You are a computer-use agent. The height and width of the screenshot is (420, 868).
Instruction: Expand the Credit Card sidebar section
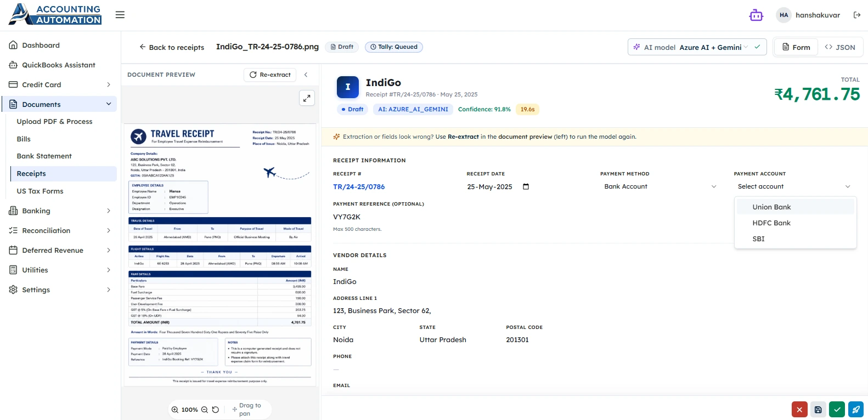point(60,84)
